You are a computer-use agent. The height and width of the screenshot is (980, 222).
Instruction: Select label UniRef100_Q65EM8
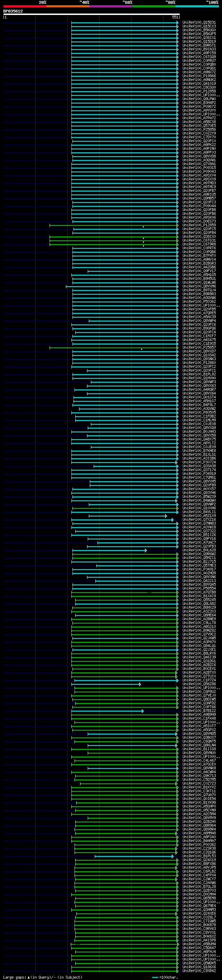tap(199, 898)
